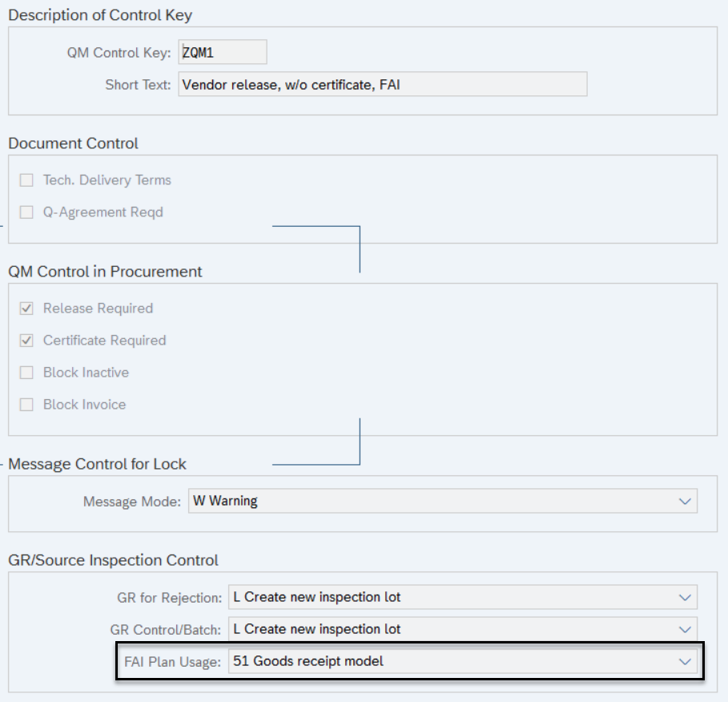The height and width of the screenshot is (702, 728).
Task: Click inside the QM Control Key field
Action: (x=223, y=51)
